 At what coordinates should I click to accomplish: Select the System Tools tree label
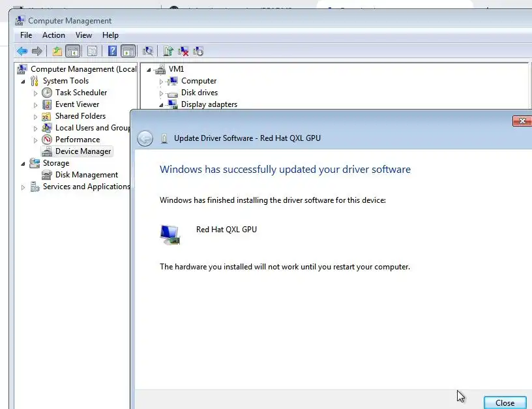point(66,81)
